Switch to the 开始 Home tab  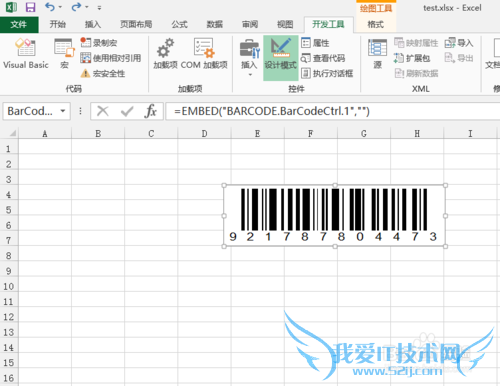(58, 24)
